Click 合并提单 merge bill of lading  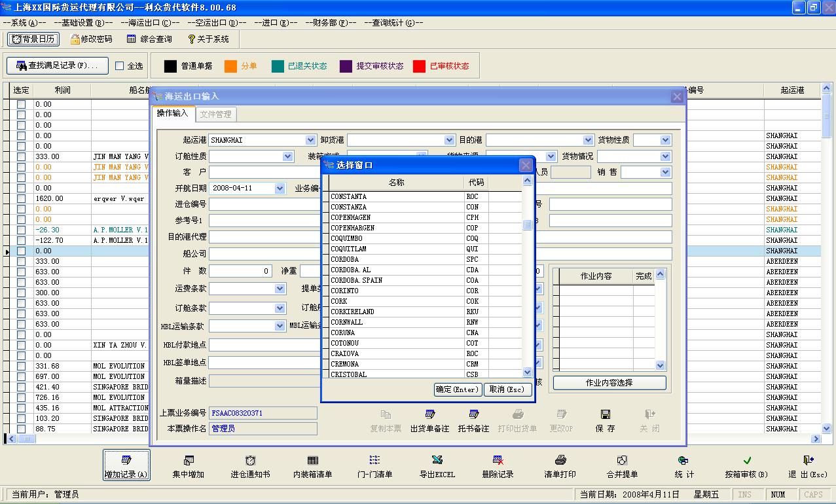622,465
